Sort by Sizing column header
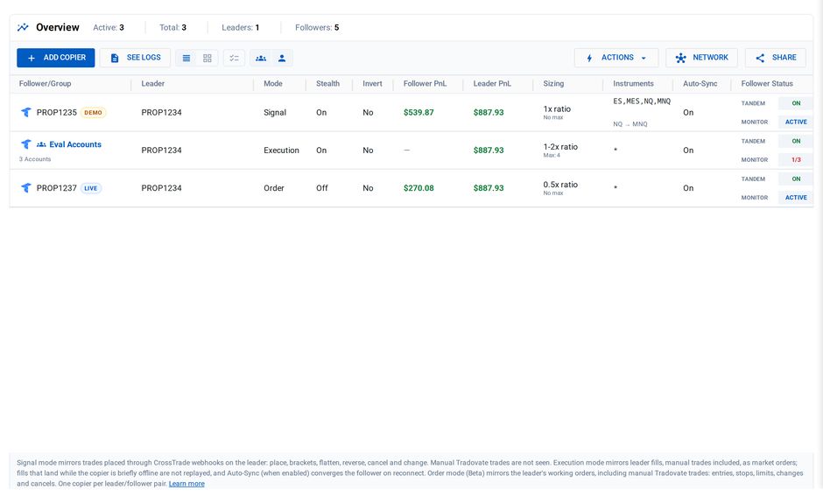The width and height of the screenshot is (823, 504). click(553, 83)
